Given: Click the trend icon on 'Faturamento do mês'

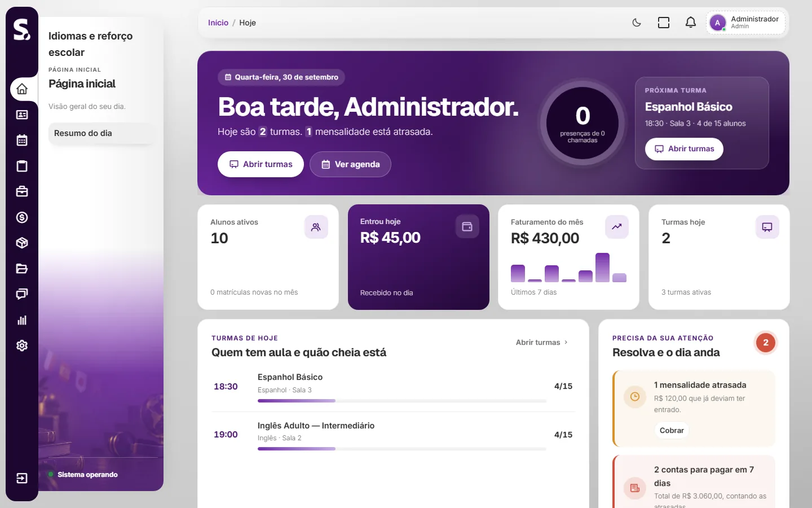Looking at the screenshot, I should pos(617,227).
